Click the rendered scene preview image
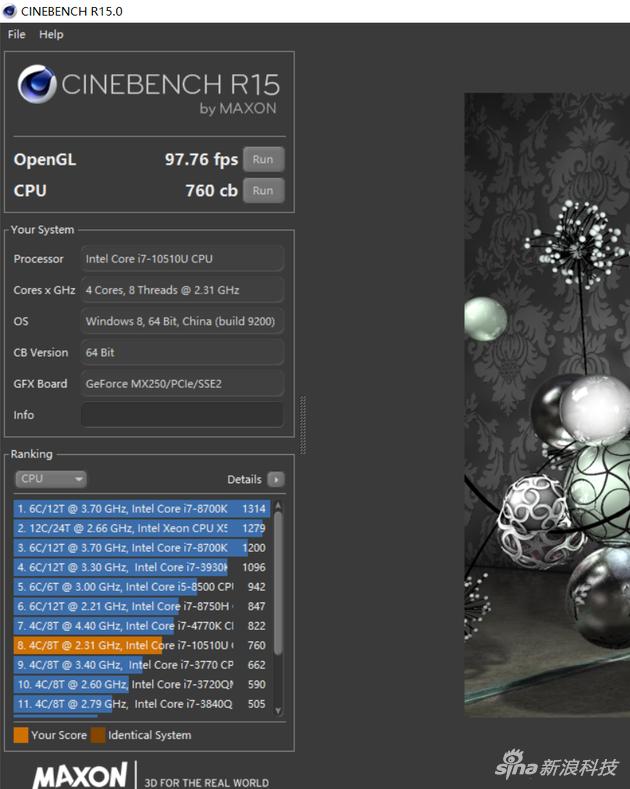The height and width of the screenshot is (789, 630). pos(547,405)
